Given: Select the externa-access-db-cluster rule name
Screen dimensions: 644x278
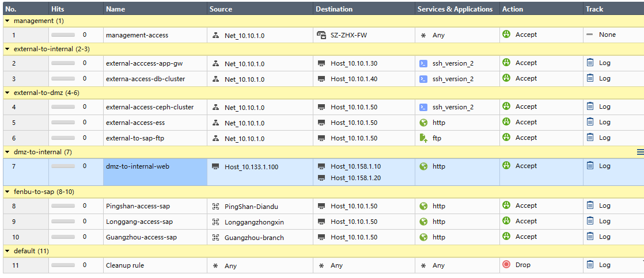Looking at the screenshot, I should 145,78.
